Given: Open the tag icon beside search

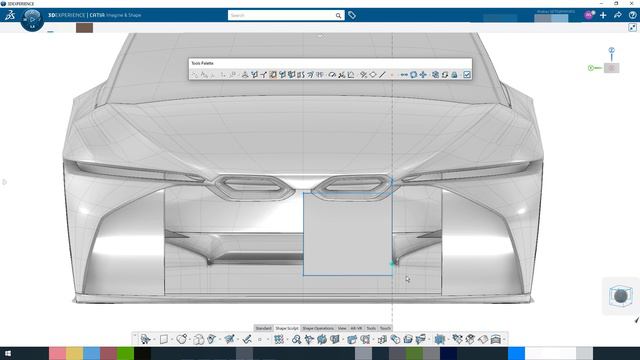Looking at the screenshot, I should point(352,16).
